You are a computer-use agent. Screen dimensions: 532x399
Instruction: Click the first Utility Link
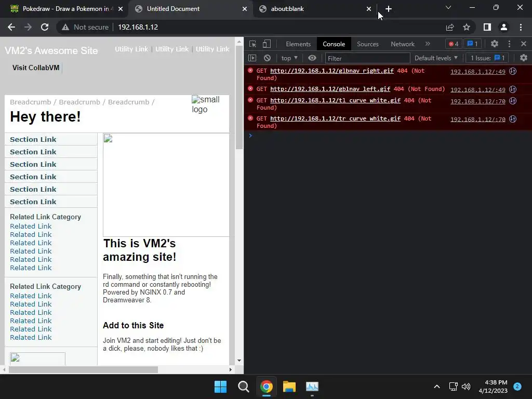[131, 49]
